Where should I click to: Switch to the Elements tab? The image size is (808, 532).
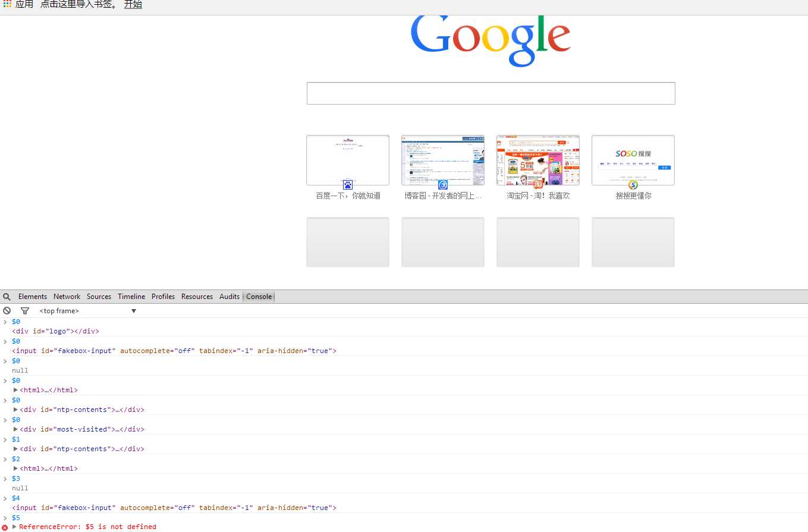[x=33, y=297]
